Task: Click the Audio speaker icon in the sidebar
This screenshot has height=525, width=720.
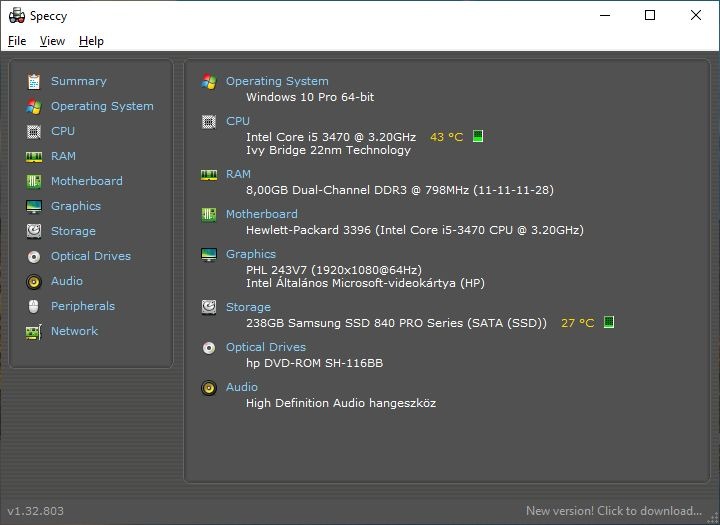Action: (34, 282)
